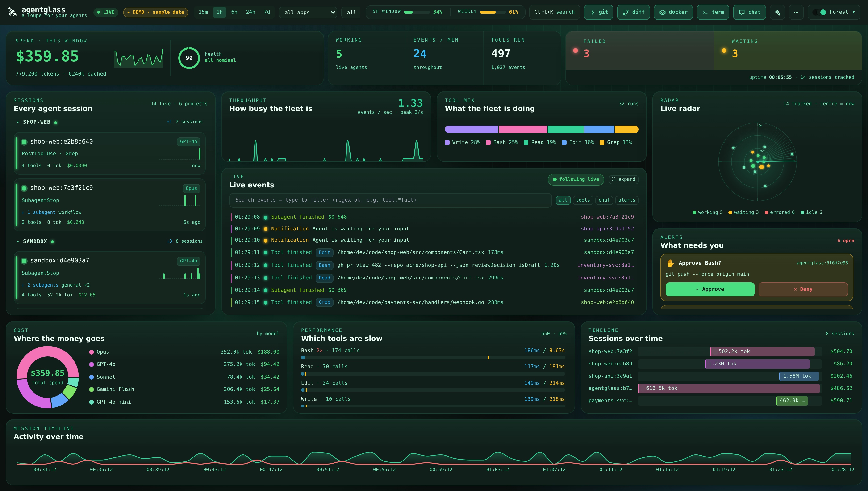Select the 15m time range
Screen dimensions: 868x491
(203, 12)
